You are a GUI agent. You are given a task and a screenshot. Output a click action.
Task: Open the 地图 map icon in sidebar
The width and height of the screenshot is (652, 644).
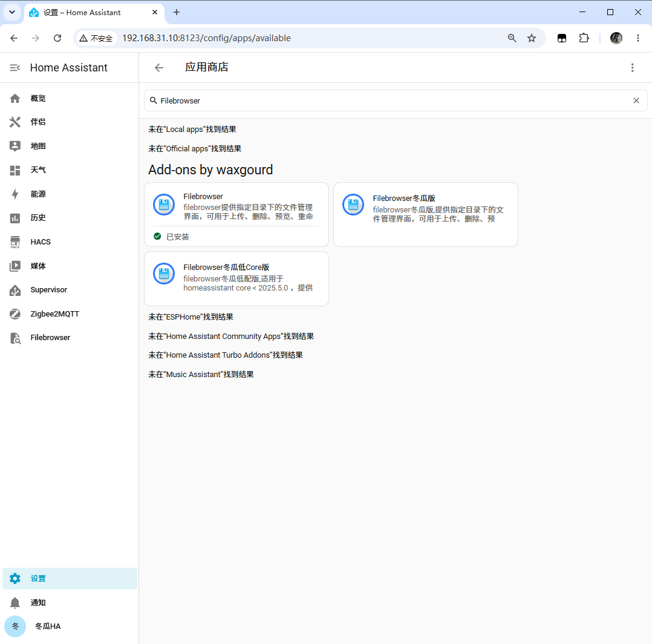pos(15,146)
